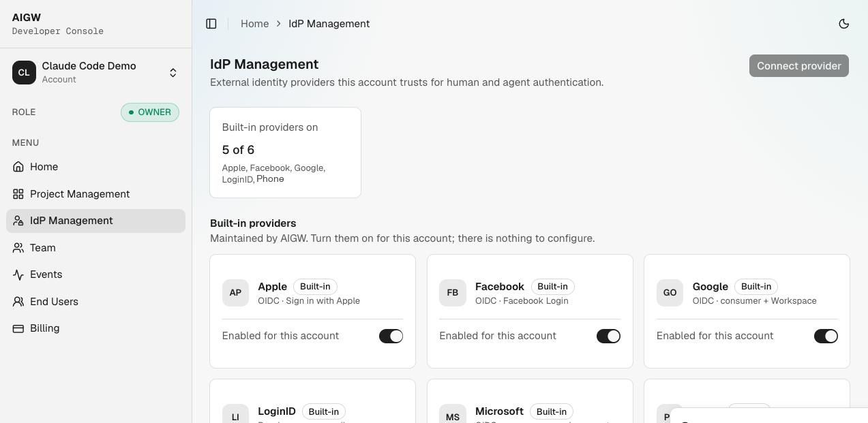Open Billing in the sidebar menu
This screenshot has height=423, width=868.
95,328
